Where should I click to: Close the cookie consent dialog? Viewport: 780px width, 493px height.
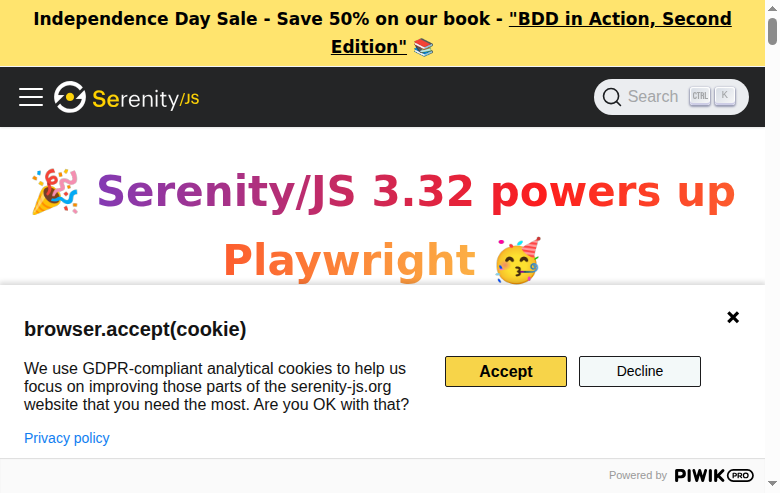733,317
